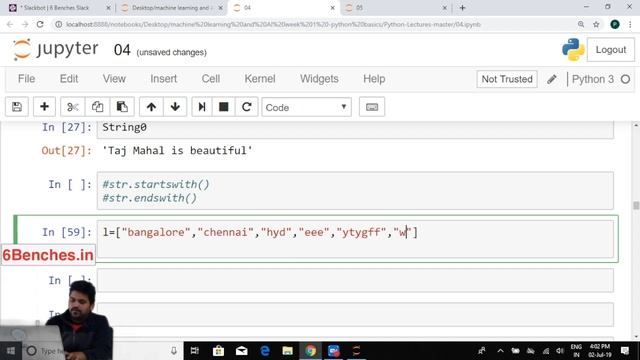
Task: Open the Help menu
Action: tap(374, 79)
